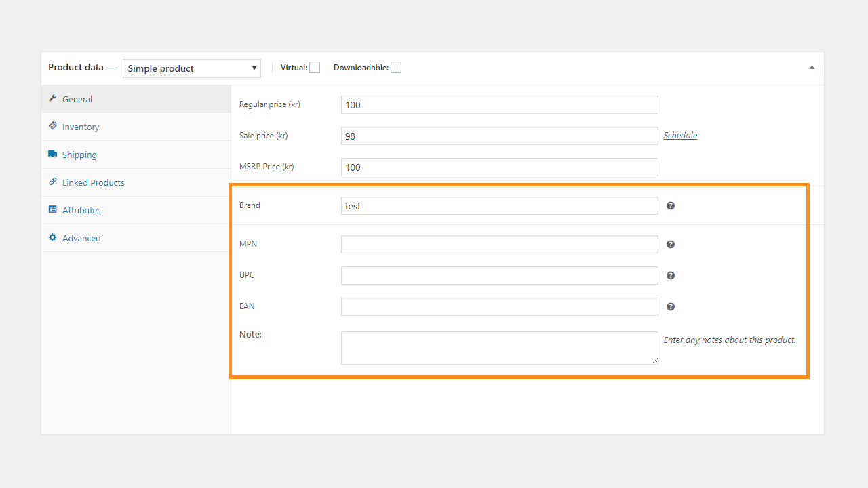
Task: Click the Linked Products link icon
Action: pos(53,182)
